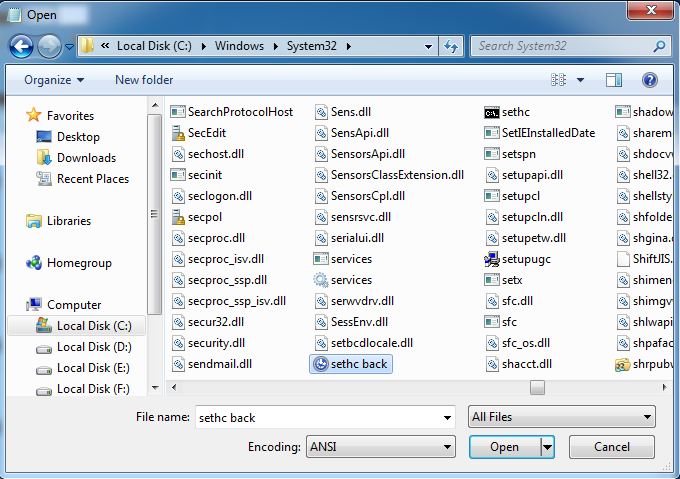Image resolution: width=680 pixels, height=479 pixels.
Task: Click New folder
Action: pyautogui.click(x=144, y=80)
